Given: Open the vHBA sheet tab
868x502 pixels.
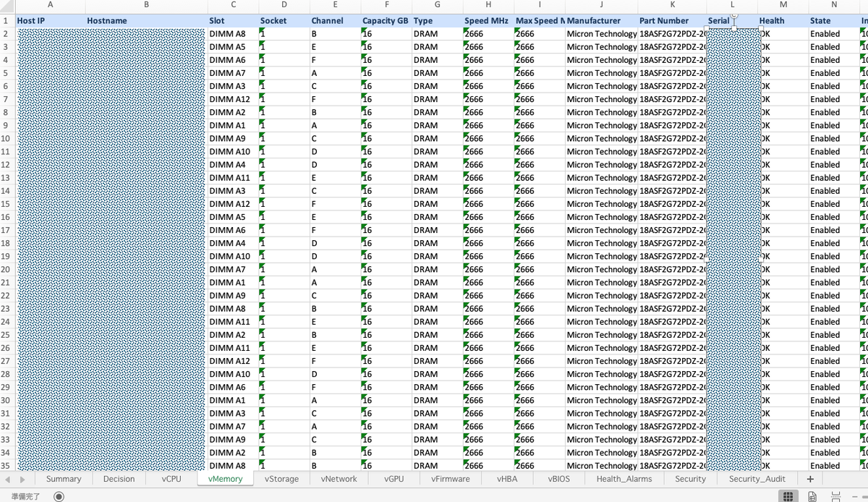Looking at the screenshot, I should [507, 479].
